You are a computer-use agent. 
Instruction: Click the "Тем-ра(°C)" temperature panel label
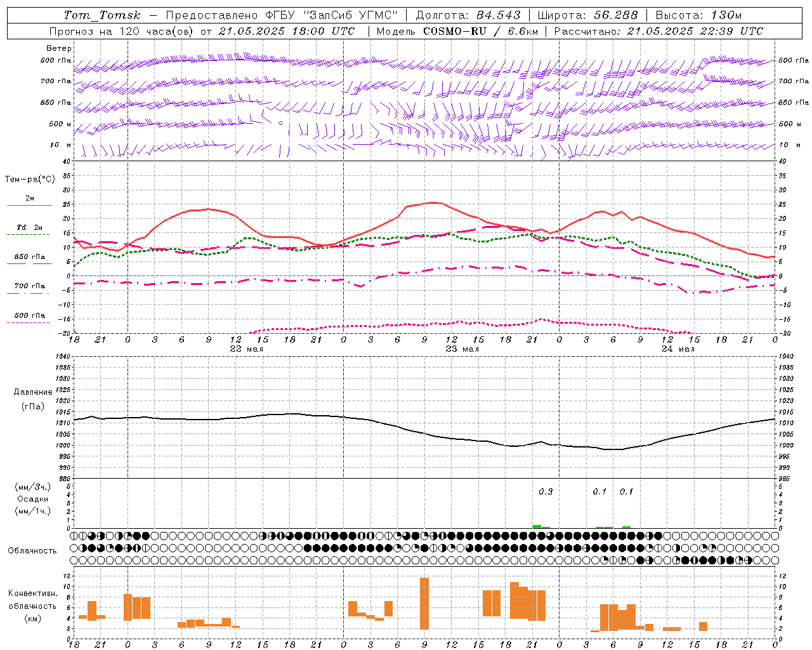[x=30, y=179]
